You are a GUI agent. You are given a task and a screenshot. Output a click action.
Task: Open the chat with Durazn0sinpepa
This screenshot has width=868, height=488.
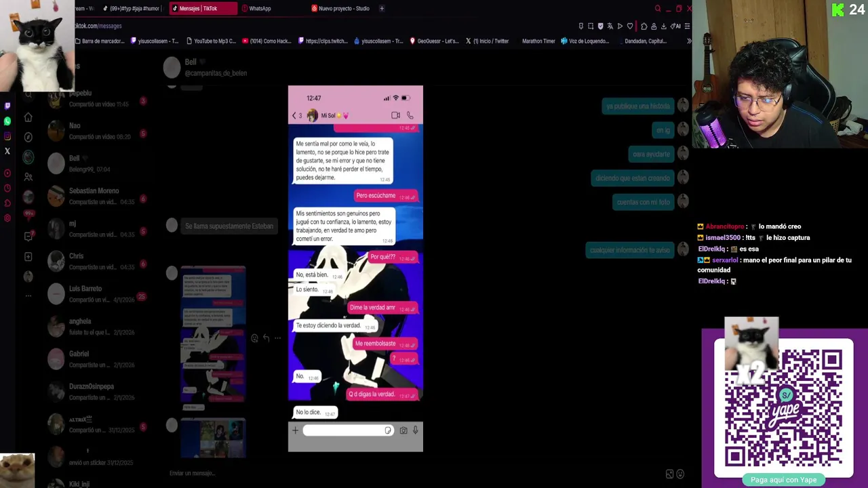tap(98, 391)
